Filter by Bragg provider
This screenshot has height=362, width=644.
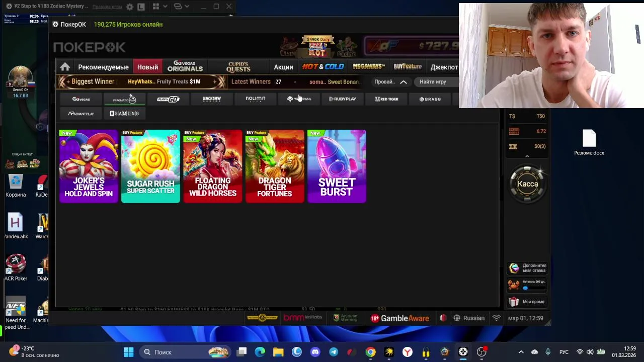(x=430, y=99)
